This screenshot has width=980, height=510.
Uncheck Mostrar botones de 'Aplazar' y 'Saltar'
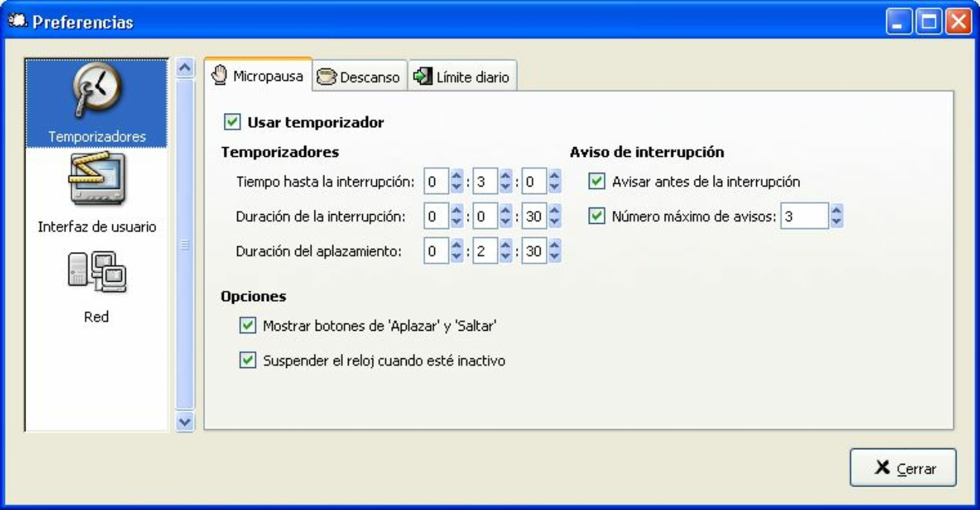247,325
